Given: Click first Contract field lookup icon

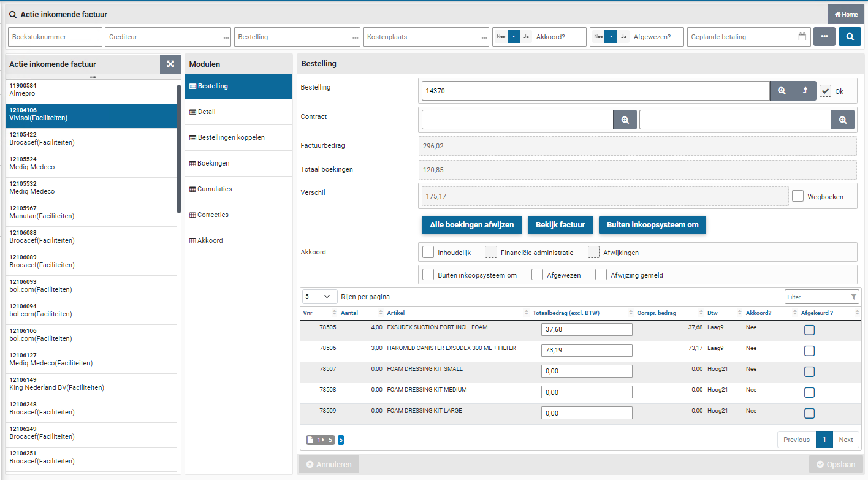Looking at the screenshot, I should (625, 120).
